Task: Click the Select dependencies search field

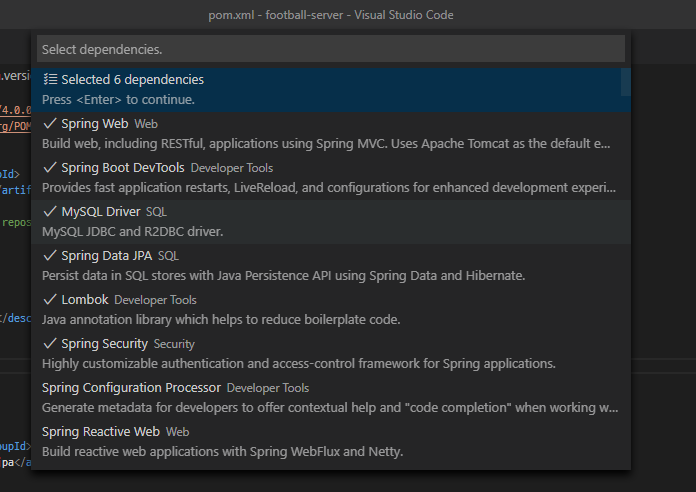Action: tap(331, 49)
